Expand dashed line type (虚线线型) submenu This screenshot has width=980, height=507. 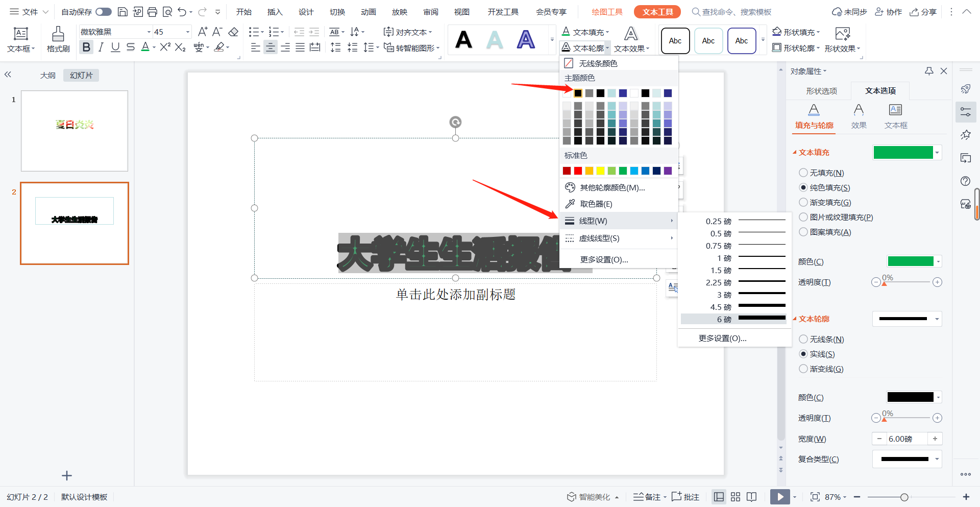(x=619, y=238)
